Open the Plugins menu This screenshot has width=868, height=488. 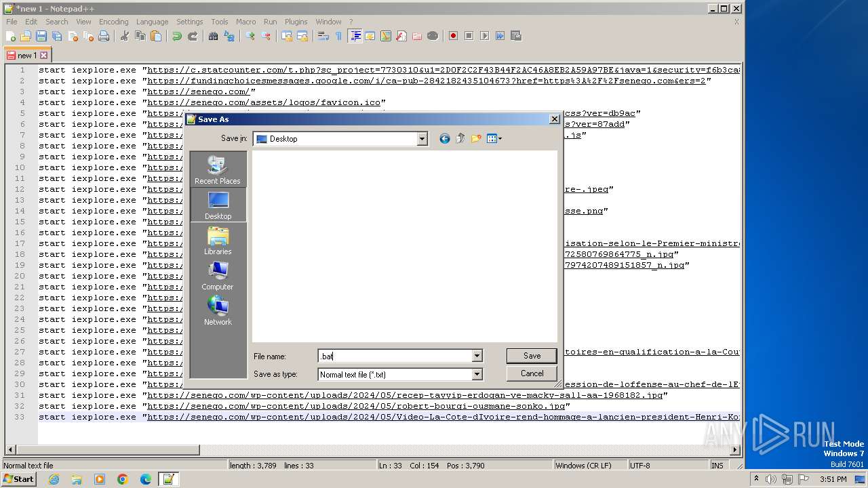tap(296, 22)
